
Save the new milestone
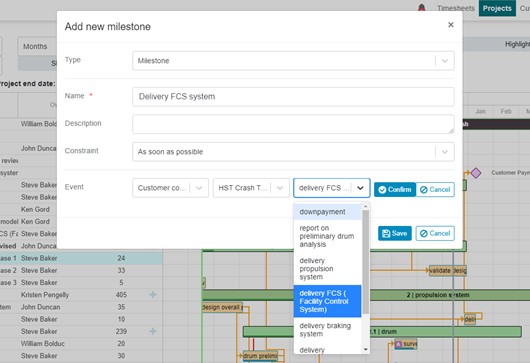click(x=394, y=234)
